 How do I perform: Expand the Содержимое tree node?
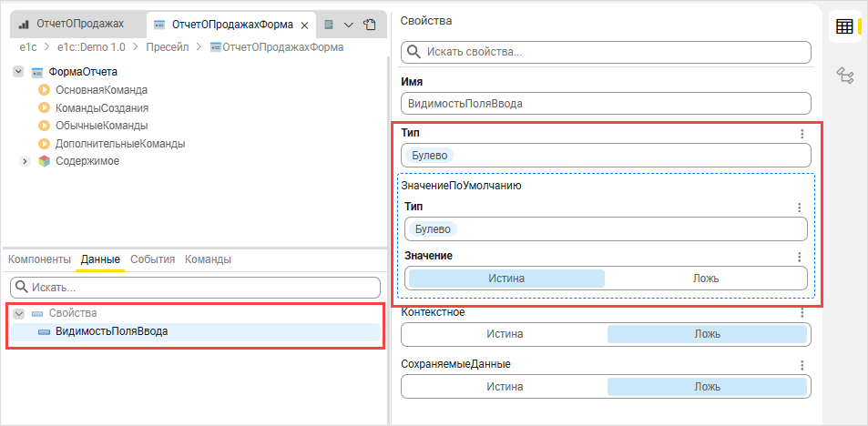(25, 161)
